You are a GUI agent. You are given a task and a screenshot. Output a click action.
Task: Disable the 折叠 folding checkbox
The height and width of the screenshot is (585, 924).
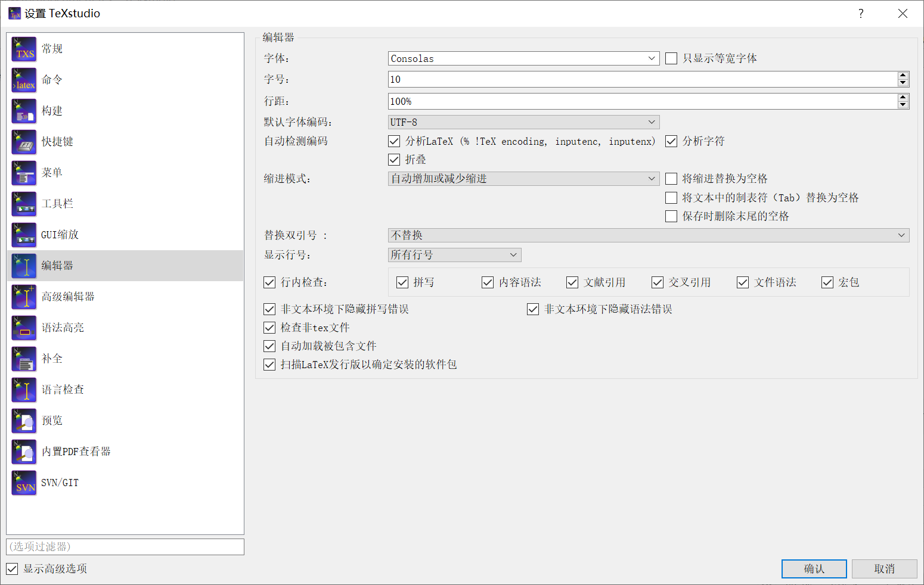click(x=394, y=160)
